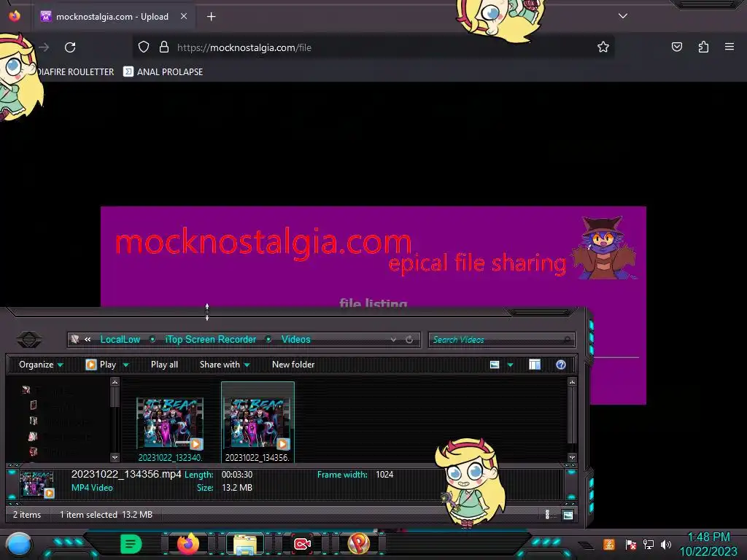
Task: Select the 20231022_134356 video thumbnail
Action: click(258, 422)
